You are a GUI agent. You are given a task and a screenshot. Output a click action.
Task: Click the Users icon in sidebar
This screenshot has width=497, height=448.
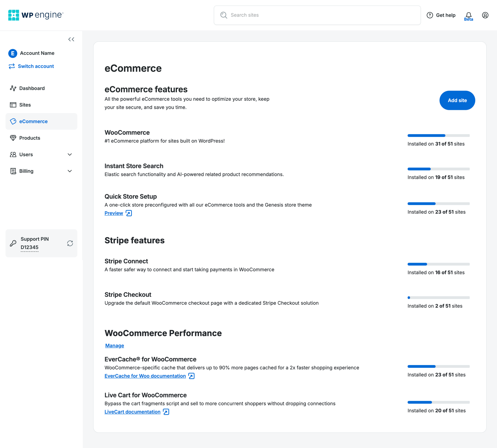13,154
